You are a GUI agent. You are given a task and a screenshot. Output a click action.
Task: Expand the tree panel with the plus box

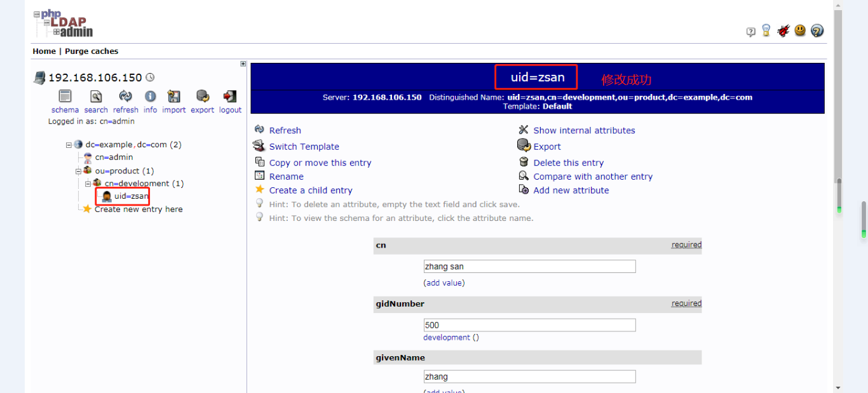[x=243, y=63]
